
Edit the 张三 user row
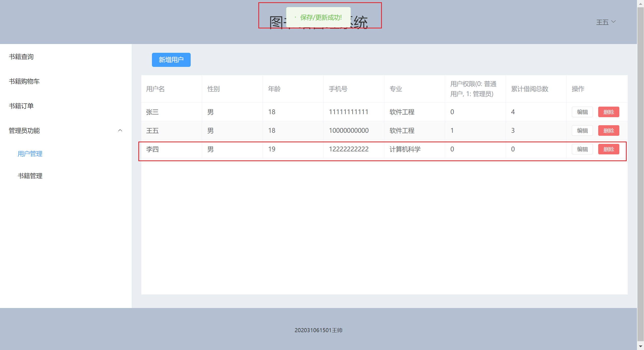click(x=582, y=112)
